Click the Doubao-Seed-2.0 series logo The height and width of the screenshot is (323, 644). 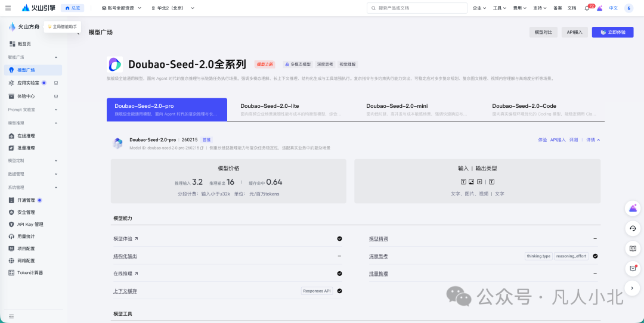click(x=114, y=64)
